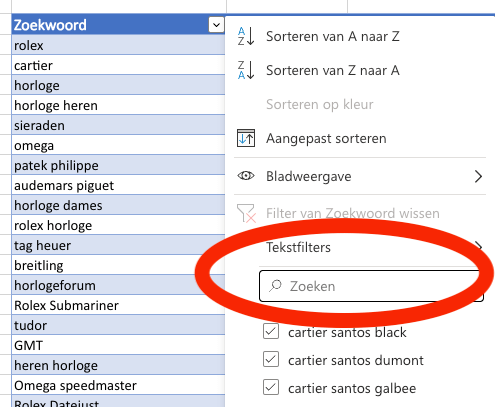Screen dimensions: 495x407
Task: Select the cell 'audemars piguet'
Action: click(118, 185)
